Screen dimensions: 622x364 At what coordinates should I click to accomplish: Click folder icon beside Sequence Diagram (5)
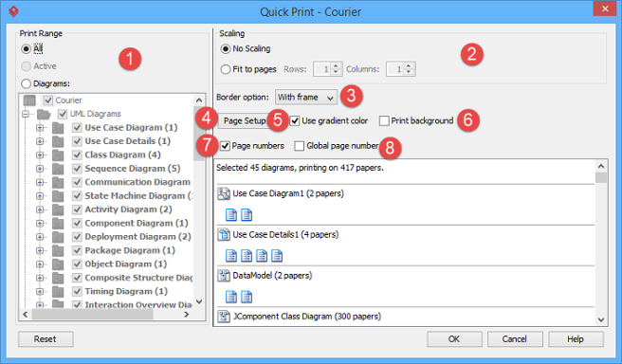[x=58, y=169]
